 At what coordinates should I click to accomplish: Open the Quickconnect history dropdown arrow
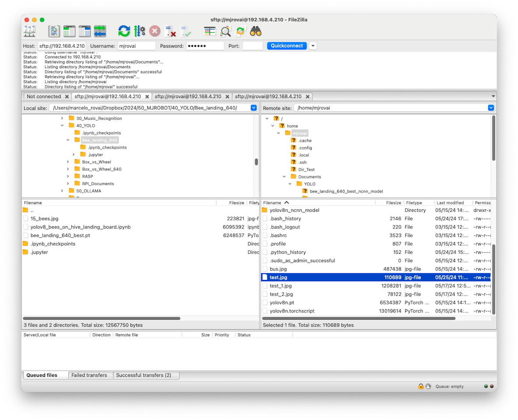(313, 46)
